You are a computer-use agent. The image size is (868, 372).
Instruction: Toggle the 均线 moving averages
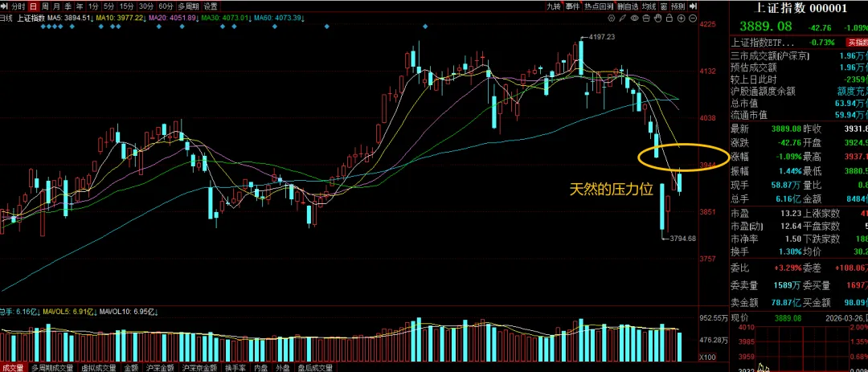tap(649, 6)
